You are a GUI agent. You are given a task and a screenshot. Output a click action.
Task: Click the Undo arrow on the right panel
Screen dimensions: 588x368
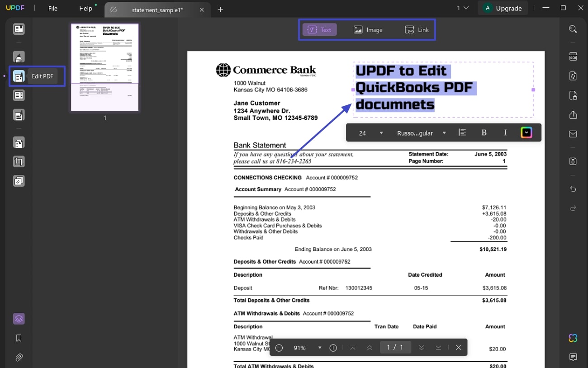tap(573, 189)
